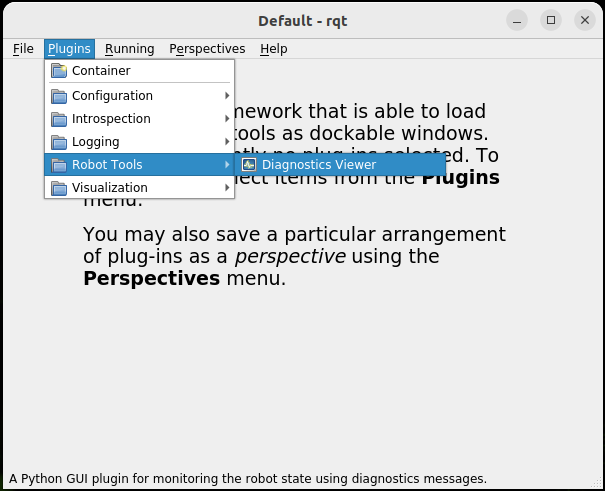Open the File menu
This screenshot has width=605, height=491.
click(x=22, y=49)
